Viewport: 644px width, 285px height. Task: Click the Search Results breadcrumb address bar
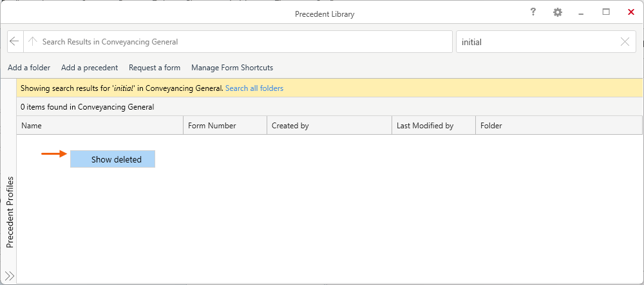click(245, 42)
